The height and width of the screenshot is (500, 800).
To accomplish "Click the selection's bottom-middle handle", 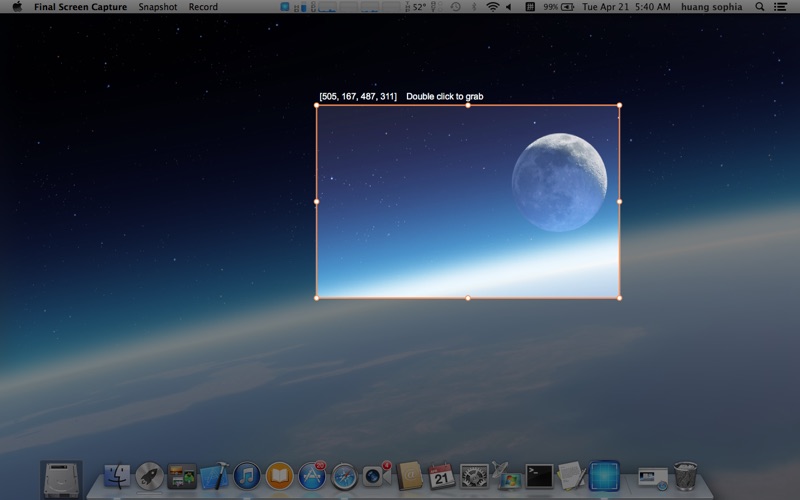I will point(468,298).
